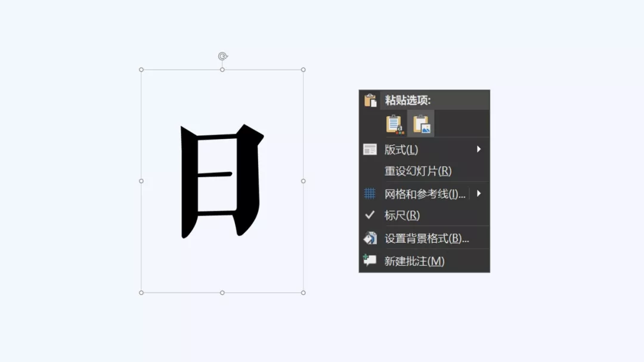Click the top-middle resize handle of text box
Viewport: 644px width, 362px height.
(222, 70)
